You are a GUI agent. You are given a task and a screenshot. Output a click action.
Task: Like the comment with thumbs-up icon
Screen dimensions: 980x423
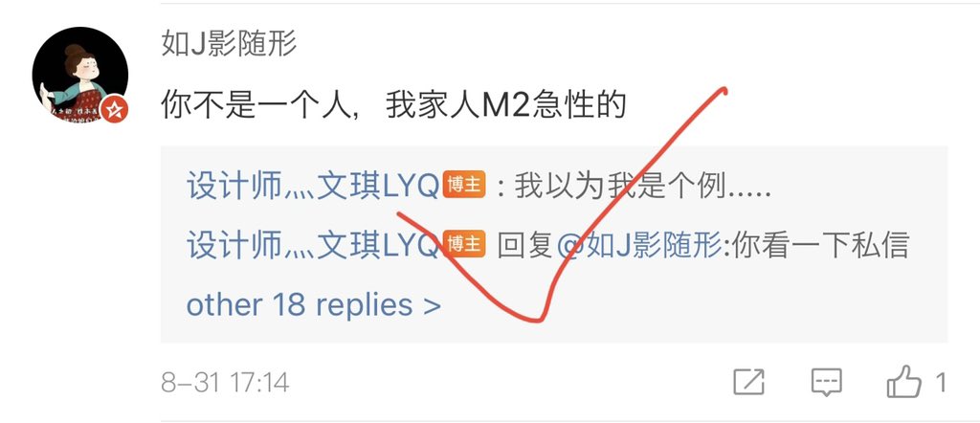(x=903, y=381)
